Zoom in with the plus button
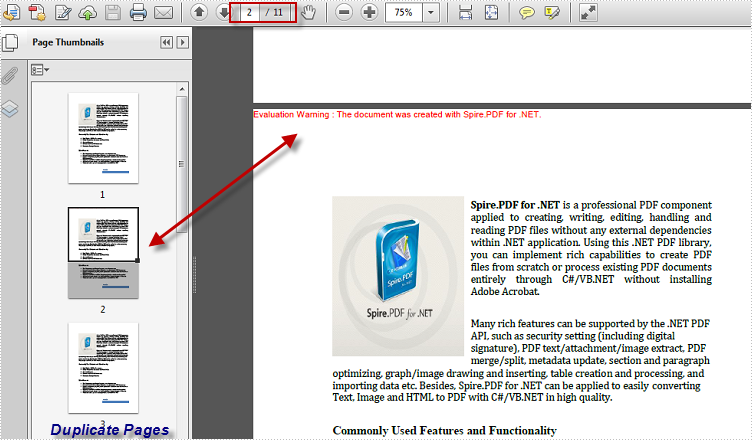This screenshot has width=752, height=440. click(x=369, y=12)
